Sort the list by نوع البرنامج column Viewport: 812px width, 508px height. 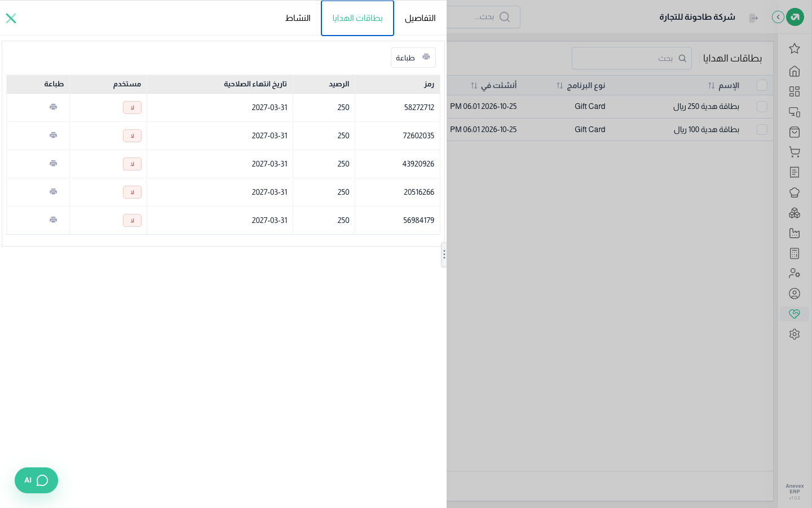pyautogui.click(x=580, y=86)
